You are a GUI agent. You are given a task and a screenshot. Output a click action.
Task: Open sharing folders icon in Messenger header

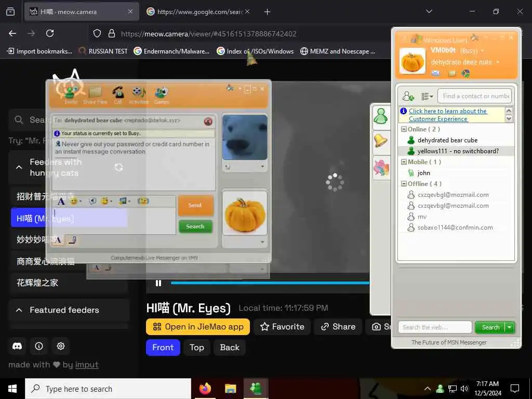pyautogui.click(x=452, y=73)
